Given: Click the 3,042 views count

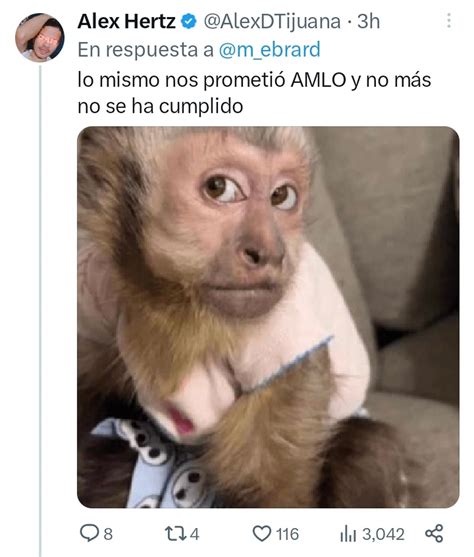Looking at the screenshot, I should pos(383,534).
